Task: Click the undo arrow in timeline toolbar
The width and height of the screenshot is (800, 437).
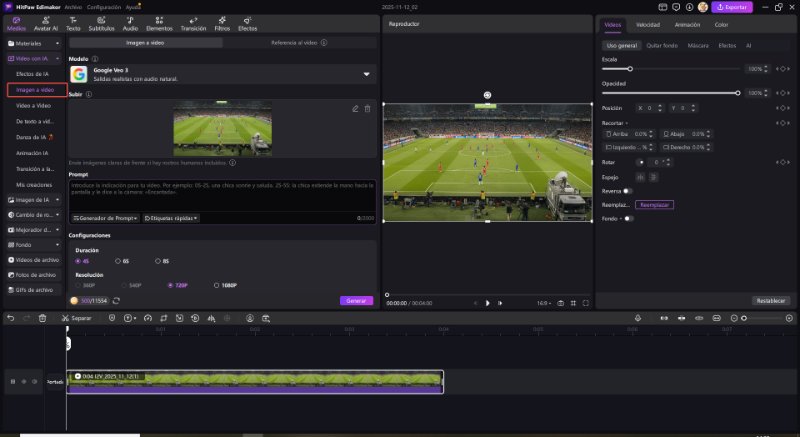Action: (10, 318)
